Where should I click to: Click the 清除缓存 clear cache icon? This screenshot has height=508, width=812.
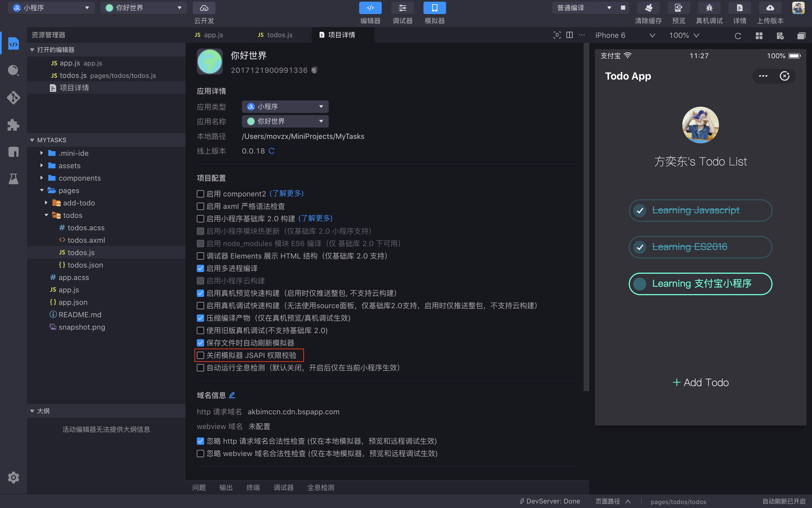[x=648, y=8]
